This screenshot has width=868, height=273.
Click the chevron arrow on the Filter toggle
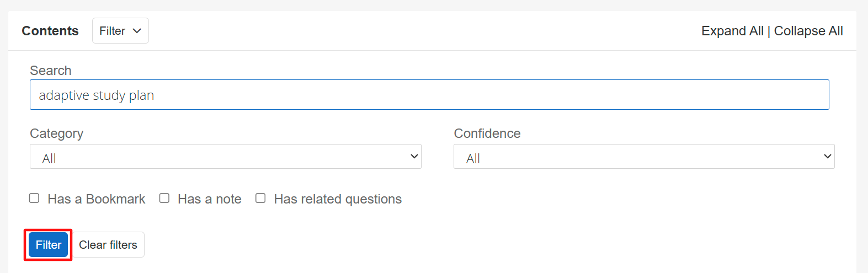(x=137, y=31)
